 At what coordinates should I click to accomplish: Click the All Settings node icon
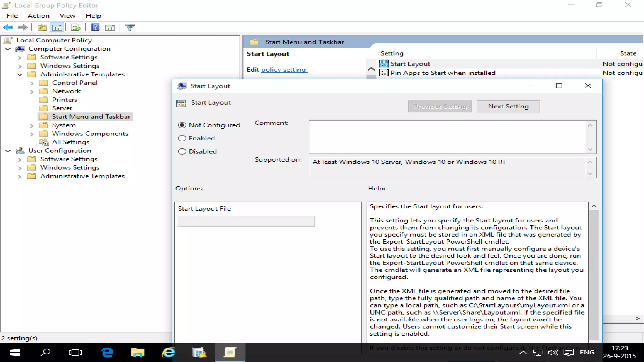(x=44, y=142)
